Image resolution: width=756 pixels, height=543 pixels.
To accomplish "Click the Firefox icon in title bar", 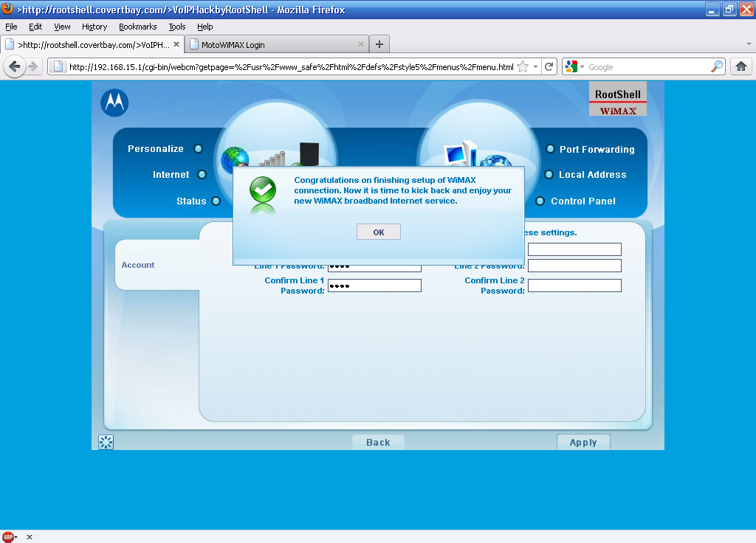I will 7,9.
